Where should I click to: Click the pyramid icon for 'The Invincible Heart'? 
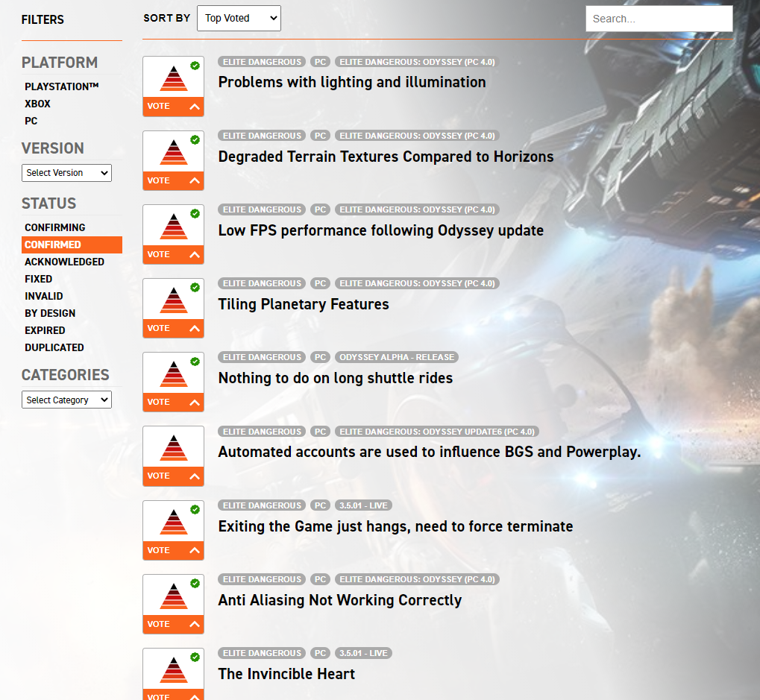point(174,670)
